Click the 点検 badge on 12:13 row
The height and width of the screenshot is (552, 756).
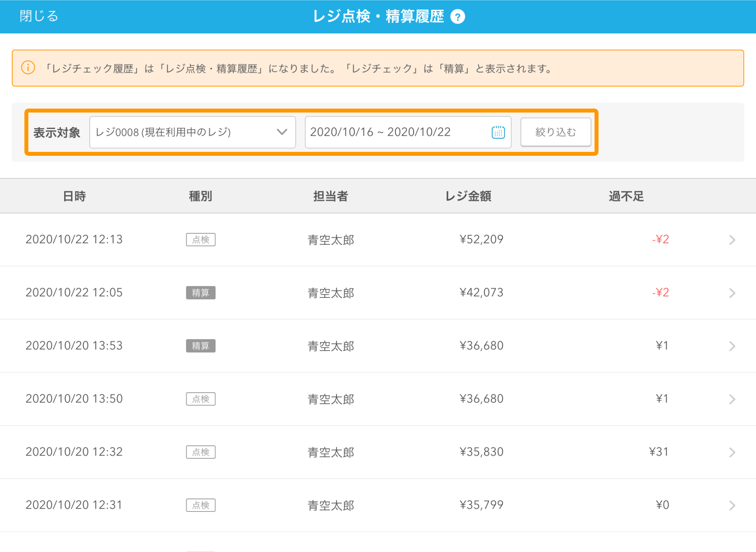click(x=201, y=240)
